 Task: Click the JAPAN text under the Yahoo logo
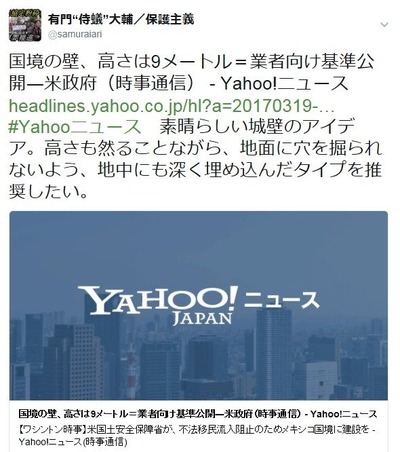pos(202,319)
